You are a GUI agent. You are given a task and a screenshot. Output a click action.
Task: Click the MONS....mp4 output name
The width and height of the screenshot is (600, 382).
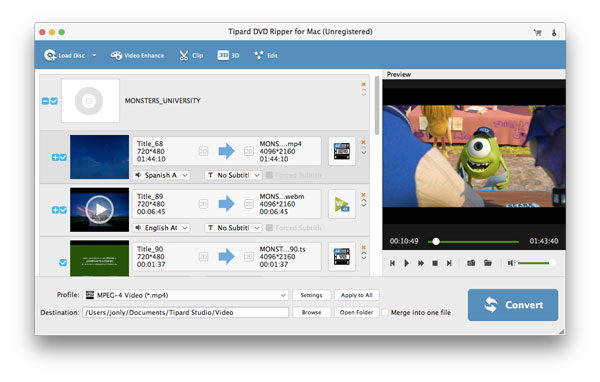click(x=280, y=144)
